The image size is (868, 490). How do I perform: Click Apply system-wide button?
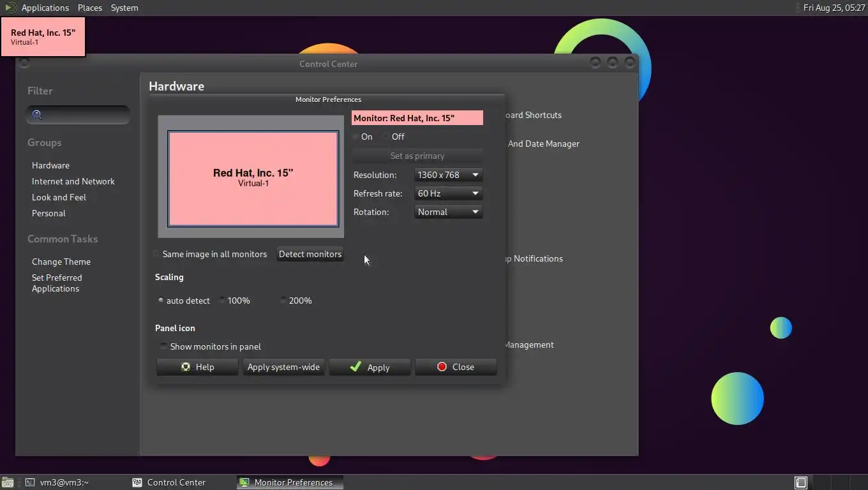tap(283, 367)
